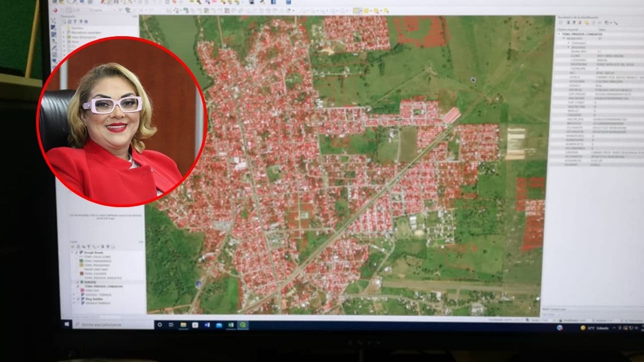This screenshot has height=362, width=644.
Task: Select TOMO_PREDIOS_CONDATOS row in identify results
Action: click(582, 34)
